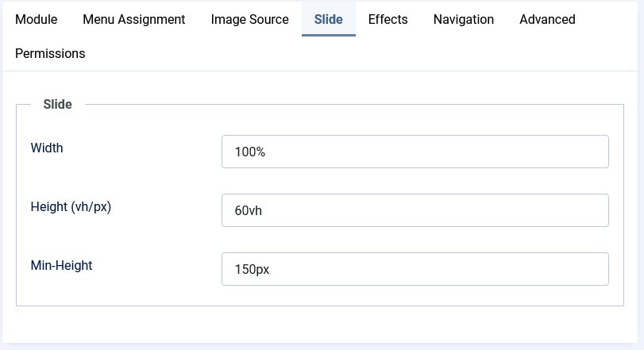Switch to the Module tab

37,19
